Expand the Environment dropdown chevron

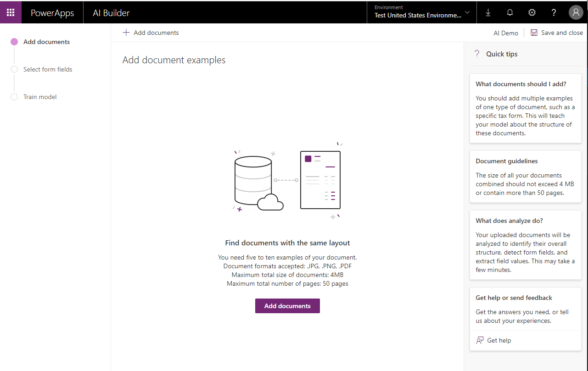pos(467,12)
